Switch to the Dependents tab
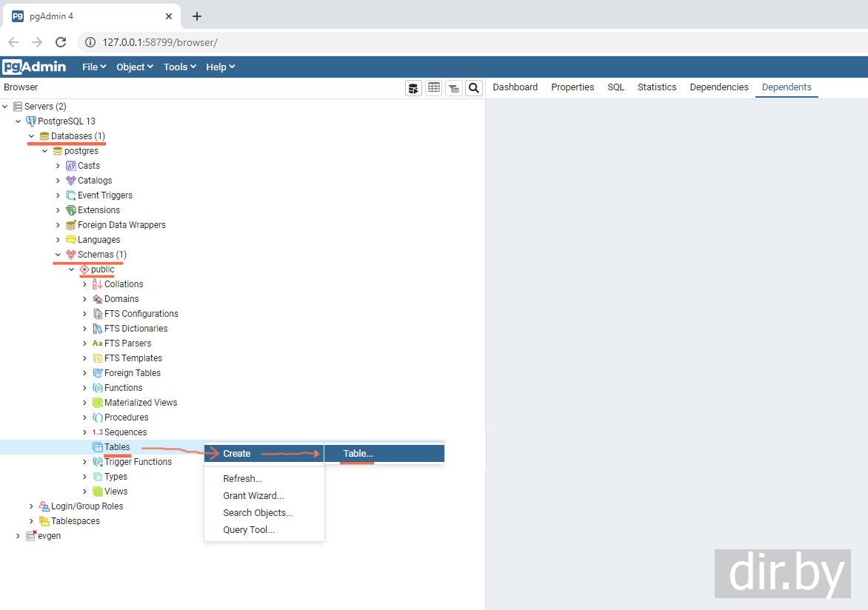This screenshot has height=610, width=868. [786, 87]
